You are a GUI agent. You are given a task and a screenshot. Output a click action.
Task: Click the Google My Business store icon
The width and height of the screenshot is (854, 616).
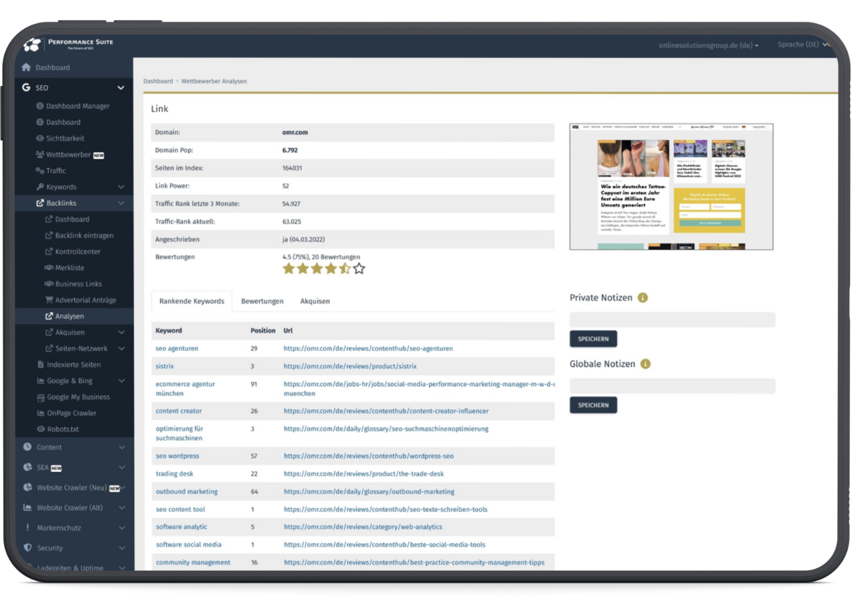(x=41, y=397)
